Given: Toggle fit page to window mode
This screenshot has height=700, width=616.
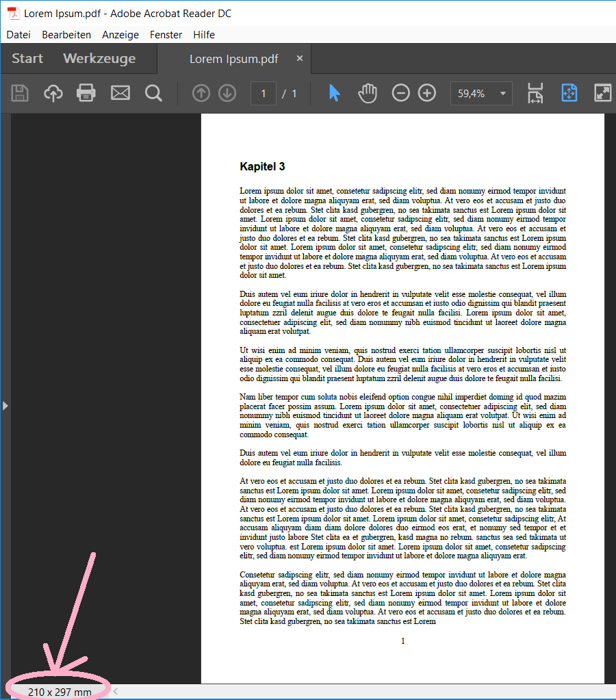Looking at the screenshot, I should 569,93.
